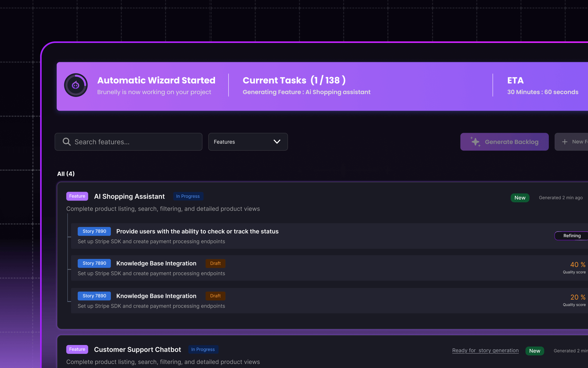Click 'Brunelly is now working on your project'
This screenshot has height=368, width=588.
(x=154, y=92)
